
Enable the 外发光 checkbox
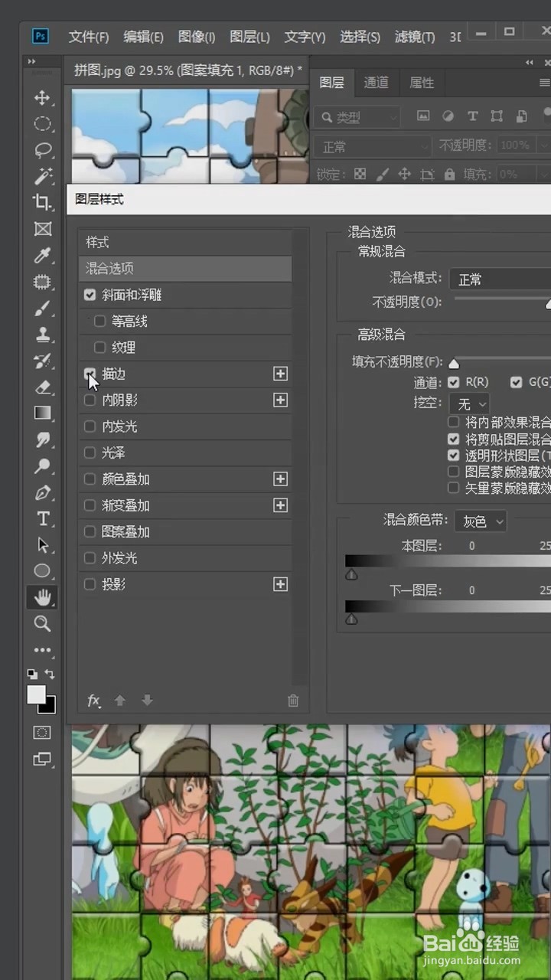[x=90, y=558]
